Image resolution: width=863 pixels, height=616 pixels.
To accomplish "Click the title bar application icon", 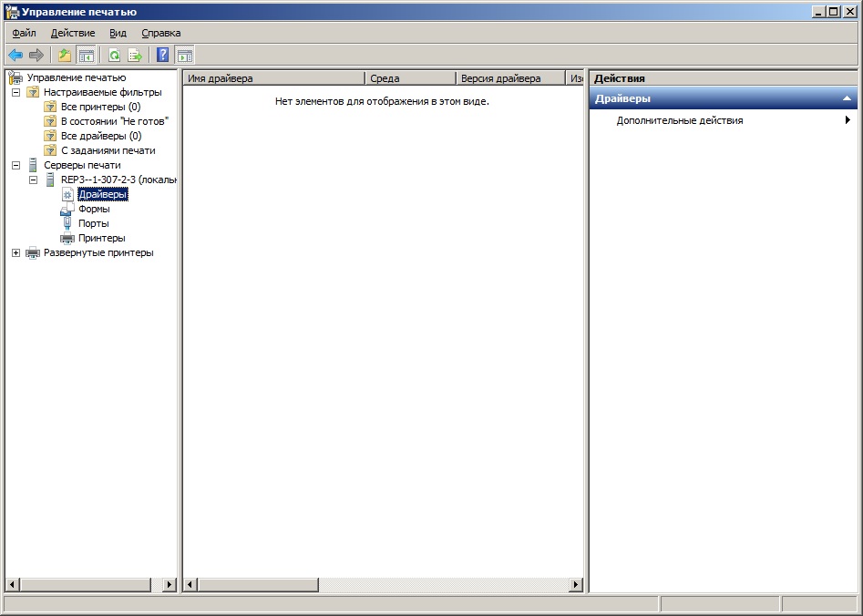I will 12,12.
